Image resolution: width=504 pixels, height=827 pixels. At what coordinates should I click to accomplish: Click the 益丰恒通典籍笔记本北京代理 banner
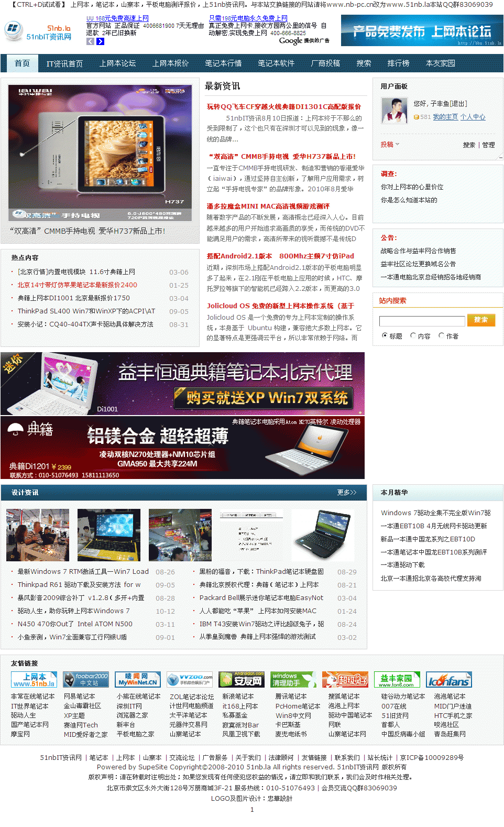[182, 384]
